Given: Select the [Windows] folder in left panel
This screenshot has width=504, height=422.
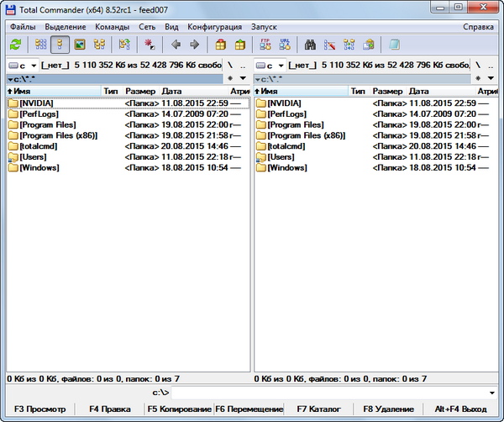Looking at the screenshot, I should click(40, 168).
